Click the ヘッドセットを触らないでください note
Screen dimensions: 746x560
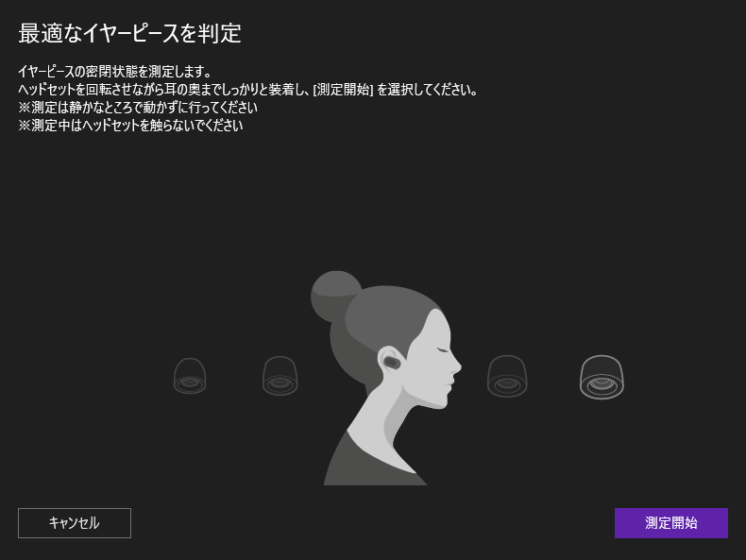130,126
